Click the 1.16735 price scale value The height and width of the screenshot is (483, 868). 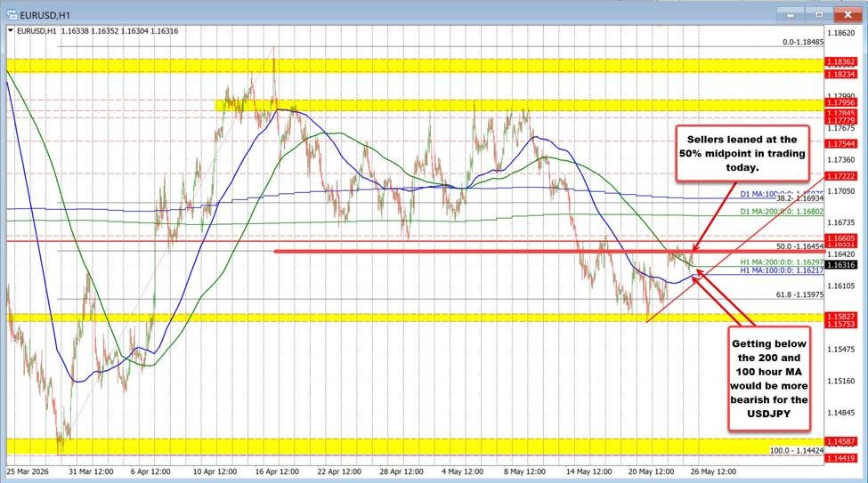tap(841, 223)
